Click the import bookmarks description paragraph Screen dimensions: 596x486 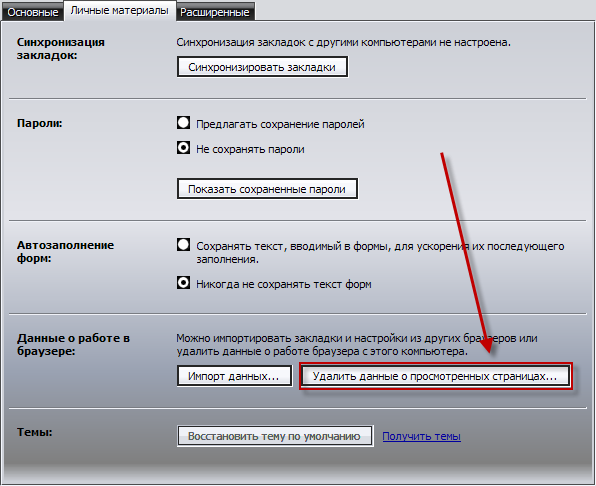pyautogui.click(x=357, y=345)
